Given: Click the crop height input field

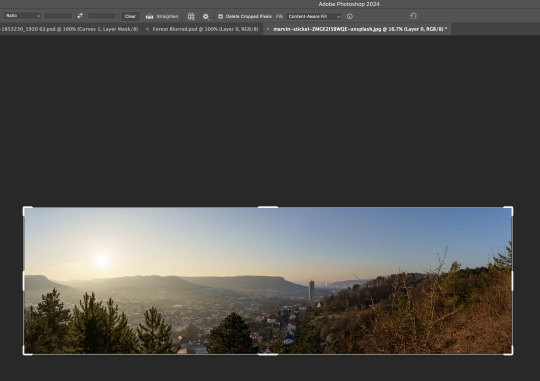Looking at the screenshot, I should pos(102,16).
